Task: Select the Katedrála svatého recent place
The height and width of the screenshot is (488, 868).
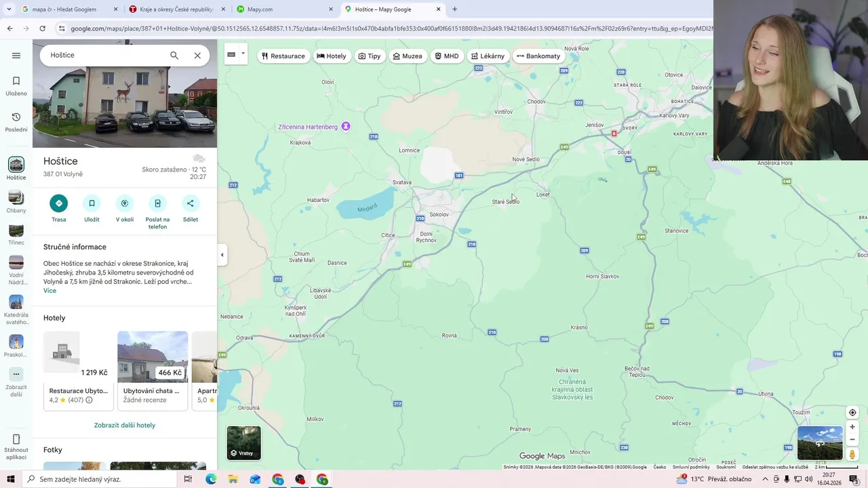Action: [x=16, y=310]
